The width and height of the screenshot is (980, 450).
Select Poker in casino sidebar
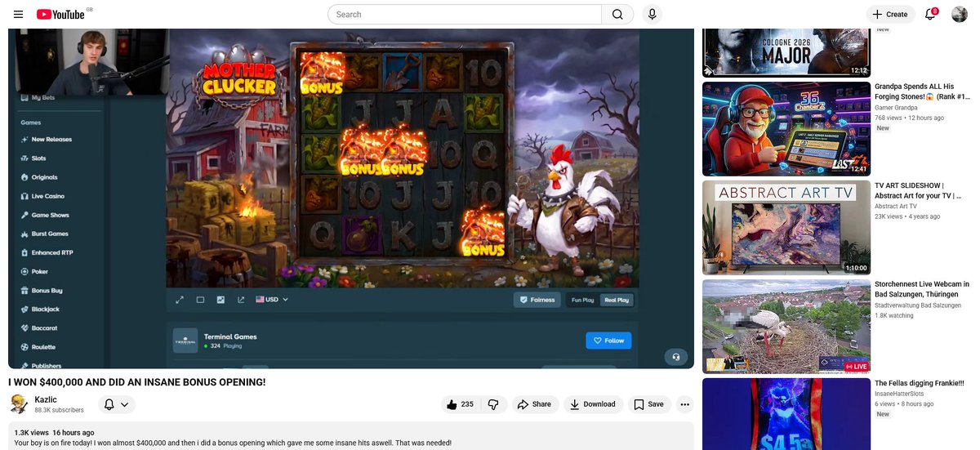tap(39, 271)
